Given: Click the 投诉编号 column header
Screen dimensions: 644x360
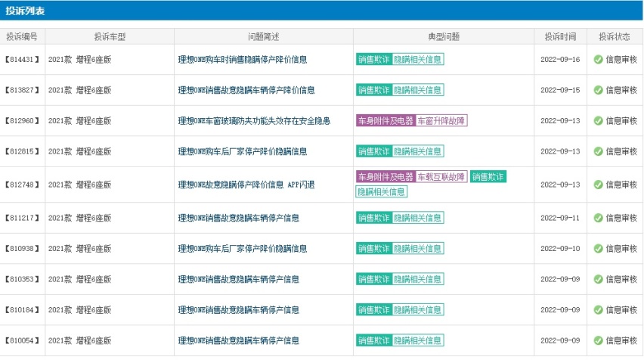Looking at the screenshot, I should click(x=22, y=37).
